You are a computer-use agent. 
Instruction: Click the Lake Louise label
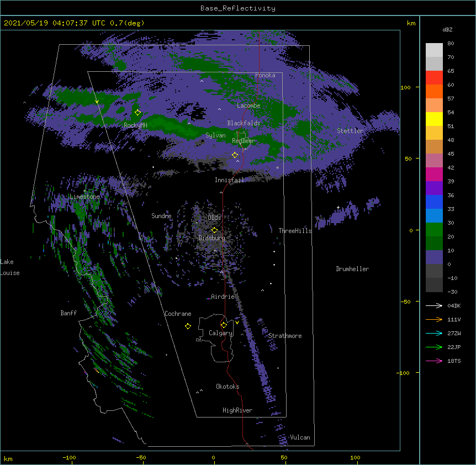[10, 267]
